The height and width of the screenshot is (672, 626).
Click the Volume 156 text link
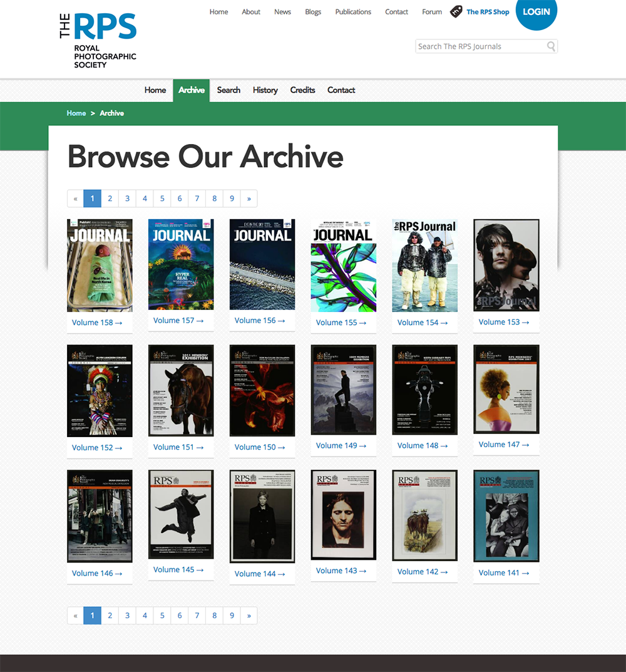pos(260,321)
